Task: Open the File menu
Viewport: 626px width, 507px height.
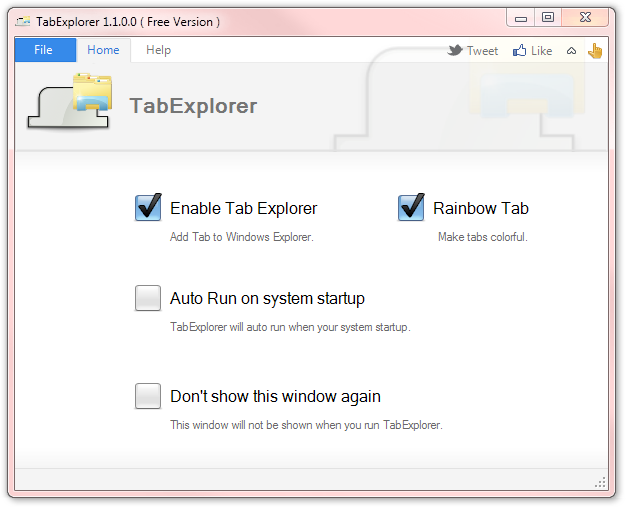Action: 45,50
